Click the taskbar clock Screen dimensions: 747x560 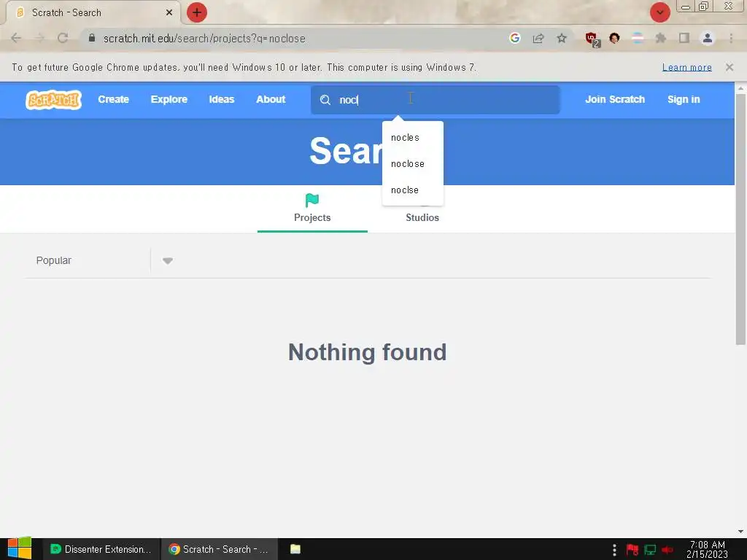707,550
